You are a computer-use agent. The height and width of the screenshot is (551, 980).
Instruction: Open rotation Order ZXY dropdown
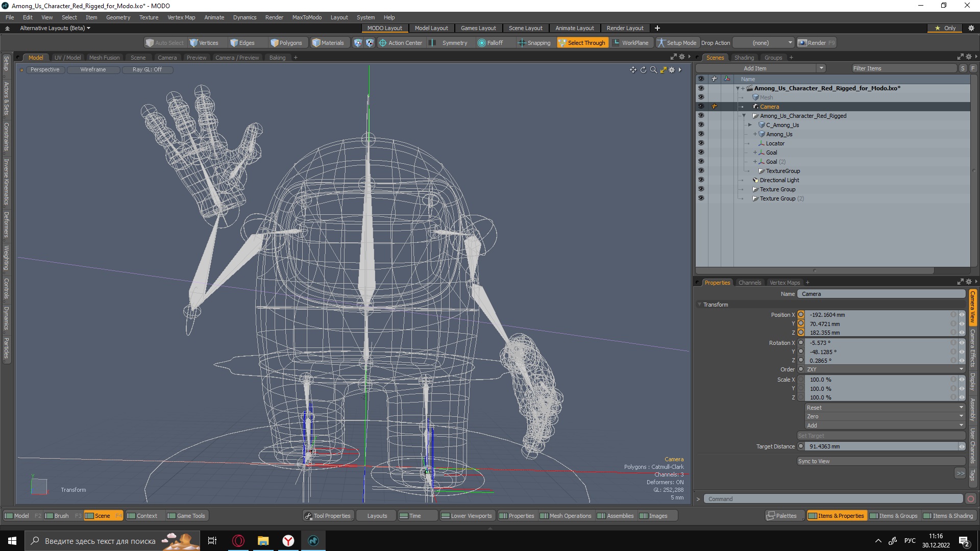[x=885, y=369]
